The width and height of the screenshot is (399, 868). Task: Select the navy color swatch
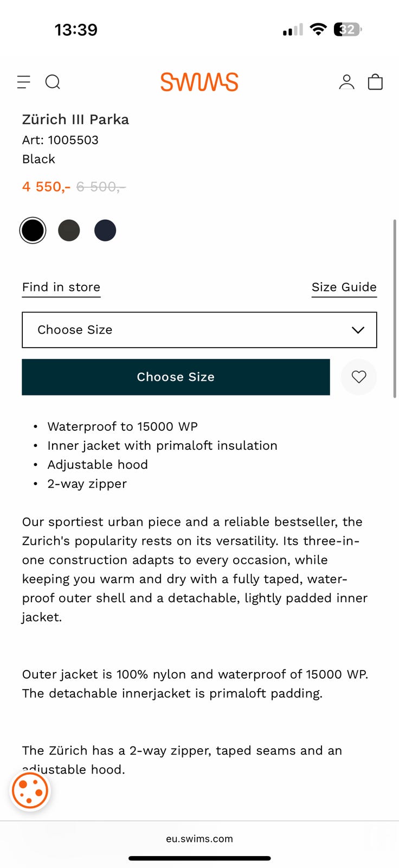click(x=105, y=231)
